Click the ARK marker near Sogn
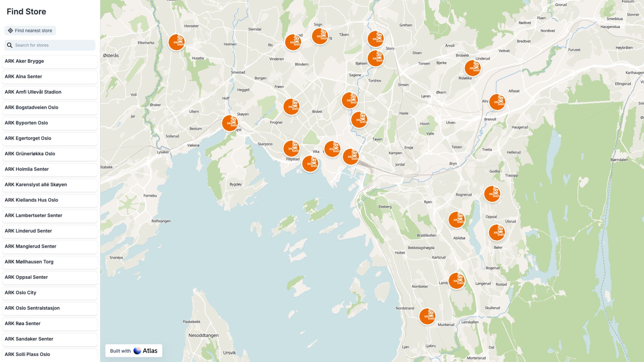 coord(320,36)
